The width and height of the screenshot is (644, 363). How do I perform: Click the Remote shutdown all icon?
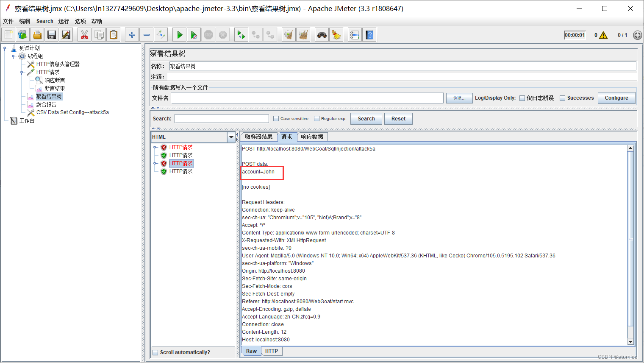tap(270, 35)
